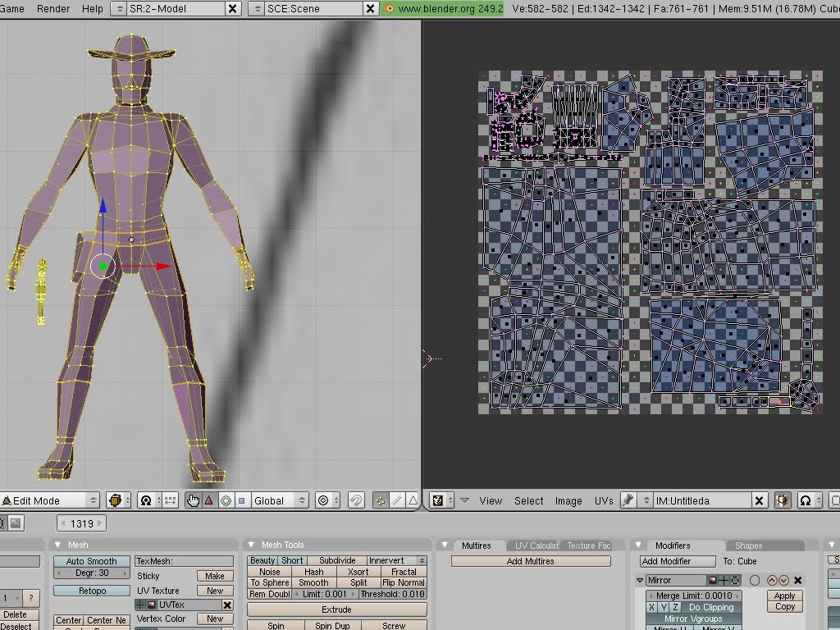The image size is (840, 630).
Task: Open the Render menu
Action: (x=53, y=8)
